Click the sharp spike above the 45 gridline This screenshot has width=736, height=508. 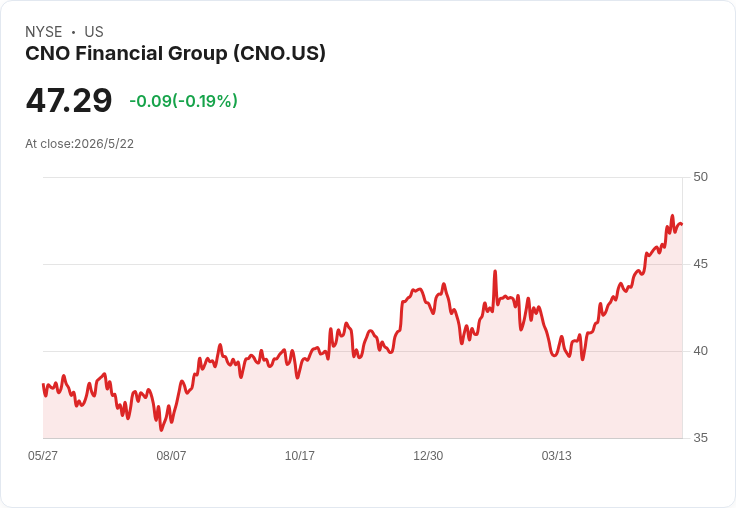(x=495, y=271)
